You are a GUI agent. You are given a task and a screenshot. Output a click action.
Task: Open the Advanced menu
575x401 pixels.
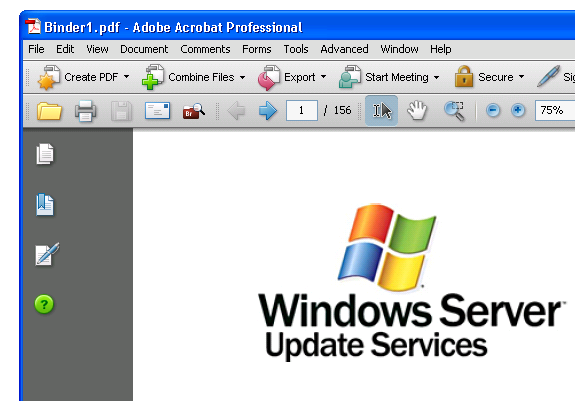pyautogui.click(x=344, y=49)
